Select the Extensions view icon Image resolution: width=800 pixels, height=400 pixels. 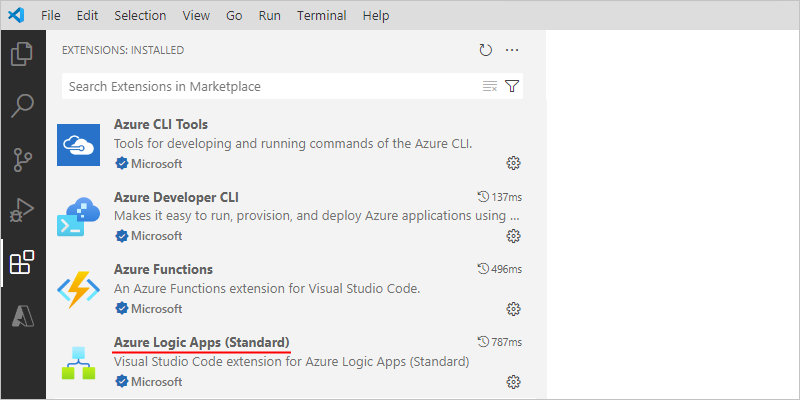click(22, 263)
